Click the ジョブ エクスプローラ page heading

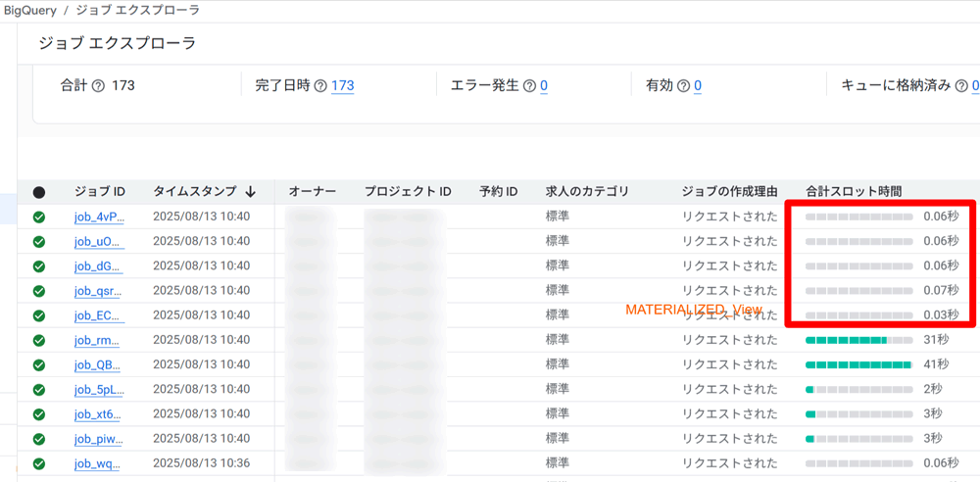coord(118,43)
